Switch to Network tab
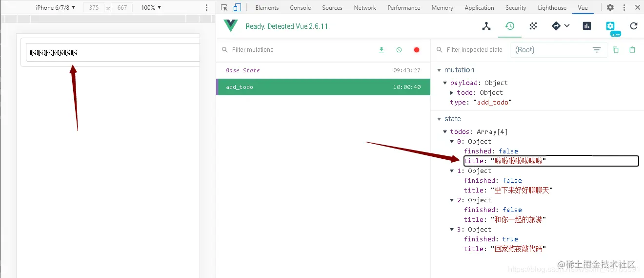This screenshot has width=644, height=278. [x=365, y=8]
